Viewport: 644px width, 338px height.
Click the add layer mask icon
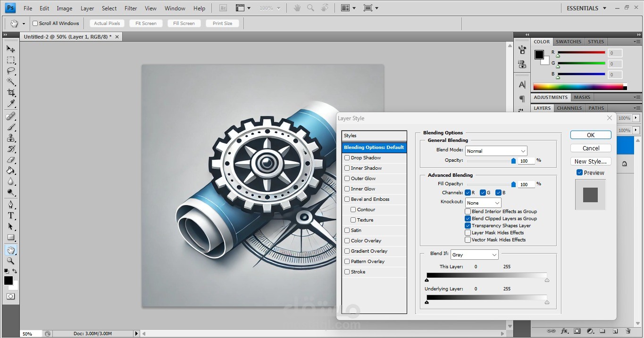click(x=577, y=331)
